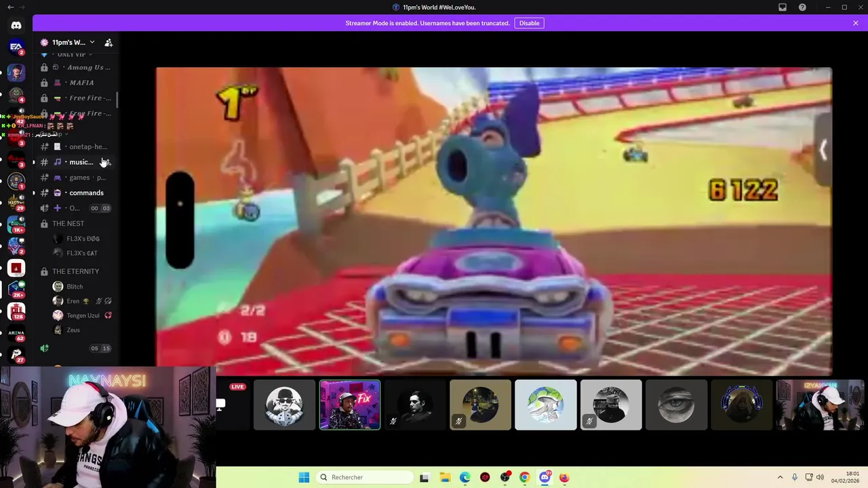Select the headphones gorilla avatar tile
The width and height of the screenshot is (868, 488).
coord(742,405)
